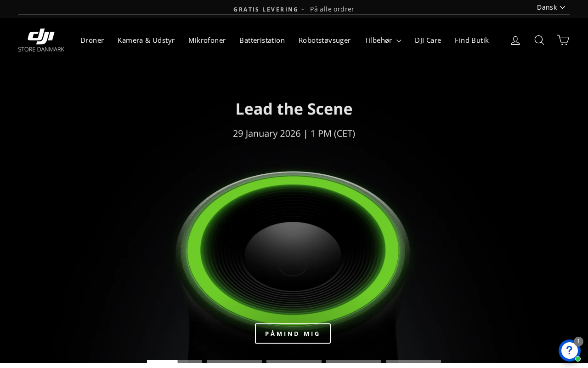Open the help chat widget bubble
This screenshot has width=588, height=368.
click(x=570, y=351)
